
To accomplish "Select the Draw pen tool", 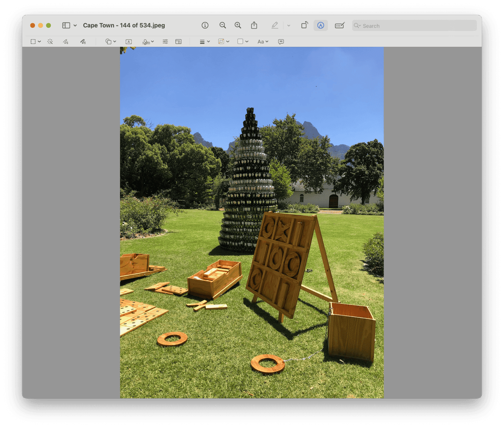I will [x=83, y=42].
